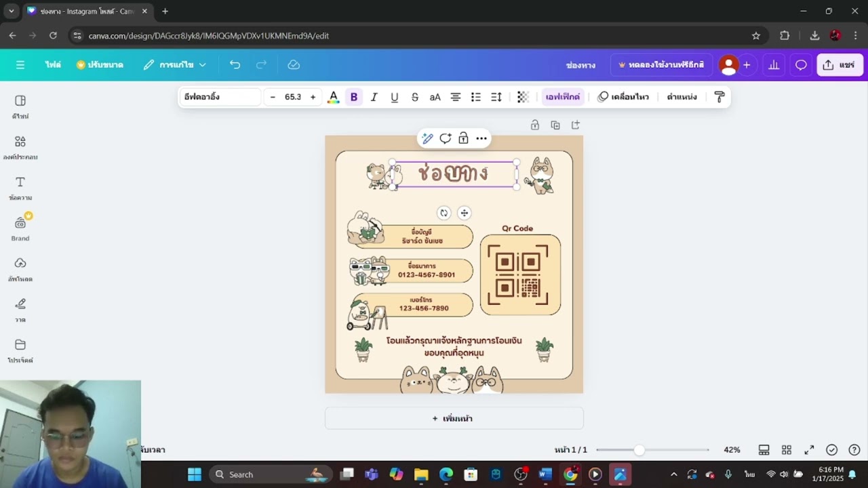Click the redo arrow

[x=261, y=65]
